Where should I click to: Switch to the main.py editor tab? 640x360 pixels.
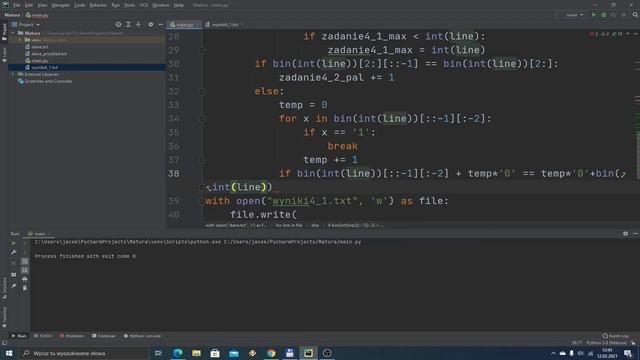click(184, 25)
